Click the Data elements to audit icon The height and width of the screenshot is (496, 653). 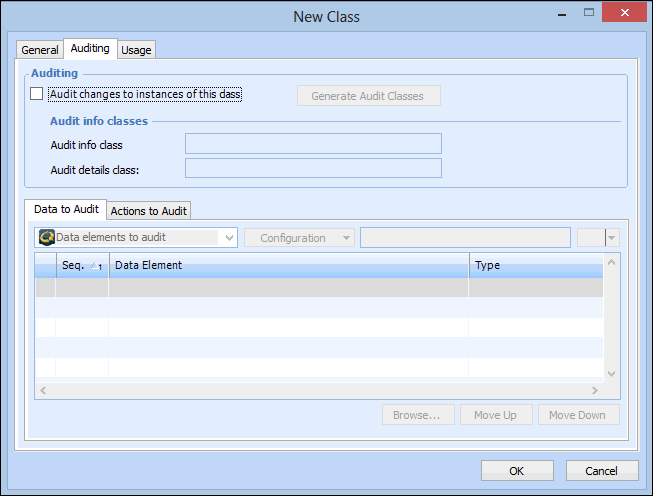46,238
